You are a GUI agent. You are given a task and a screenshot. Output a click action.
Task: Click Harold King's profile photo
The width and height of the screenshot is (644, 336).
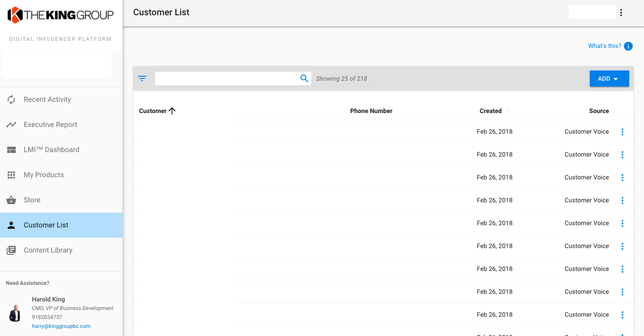[x=16, y=313]
